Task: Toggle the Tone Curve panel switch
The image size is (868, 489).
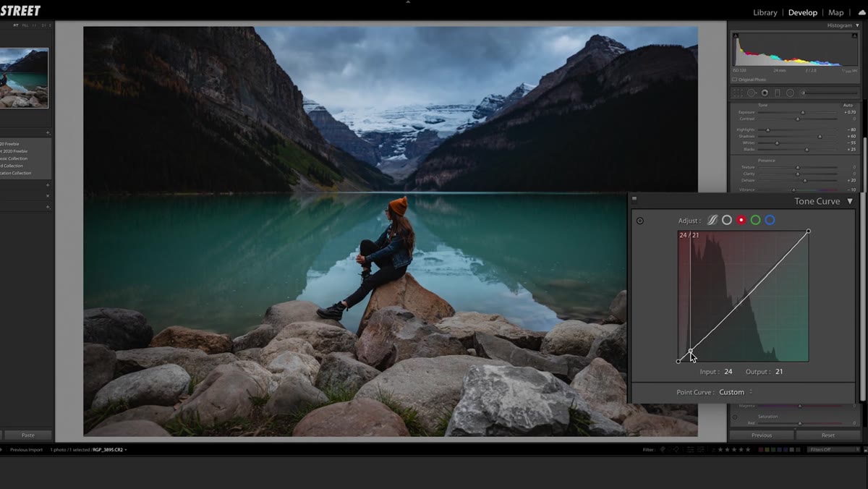Action: click(634, 199)
